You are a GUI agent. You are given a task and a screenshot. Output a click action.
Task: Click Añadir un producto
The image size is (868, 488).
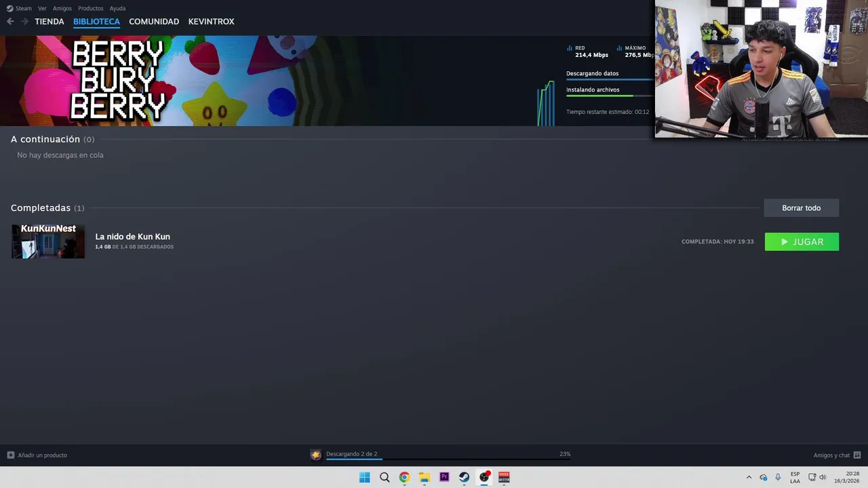42,455
